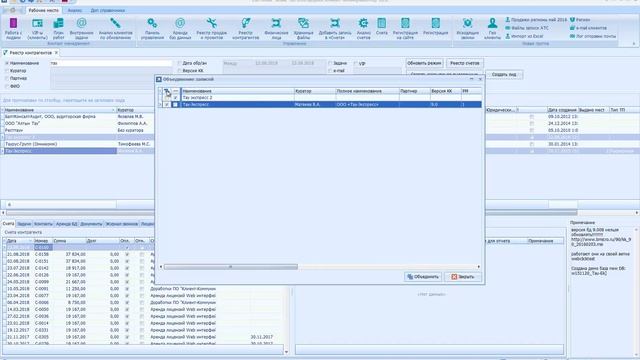Click the Закрыть button in the dialog
Screen dimensions: 640x360
[x=462, y=277]
